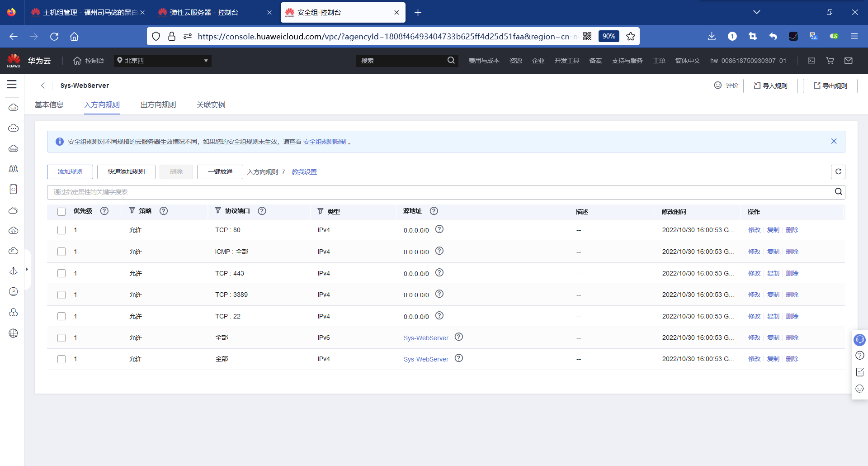Open the 关联实例 tab

tap(211, 105)
